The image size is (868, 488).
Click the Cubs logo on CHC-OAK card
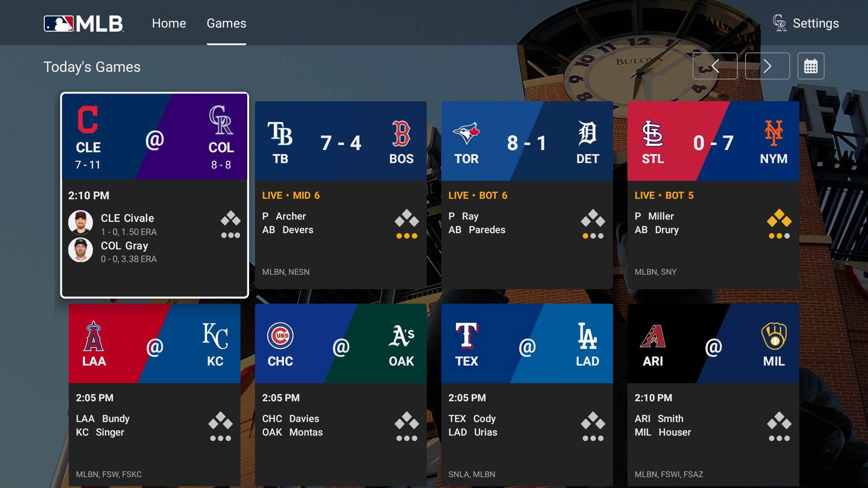pyautogui.click(x=280, y=335)
